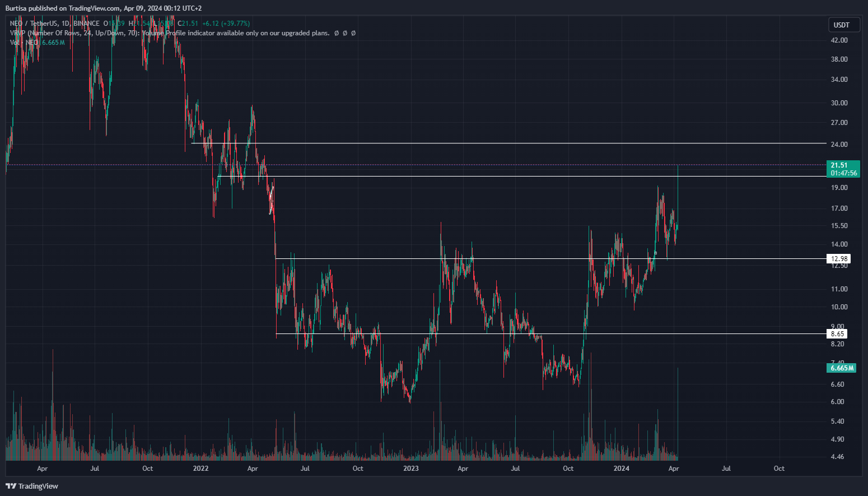The image size is (868, 496).
Task: Click the Burtisa published header text
Action: point(104,8)
